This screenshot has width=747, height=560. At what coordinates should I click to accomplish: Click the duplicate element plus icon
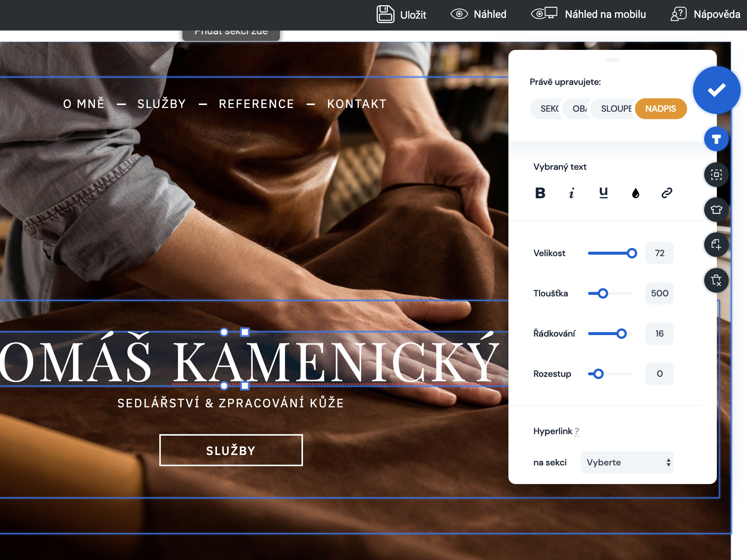pos(716,245)
